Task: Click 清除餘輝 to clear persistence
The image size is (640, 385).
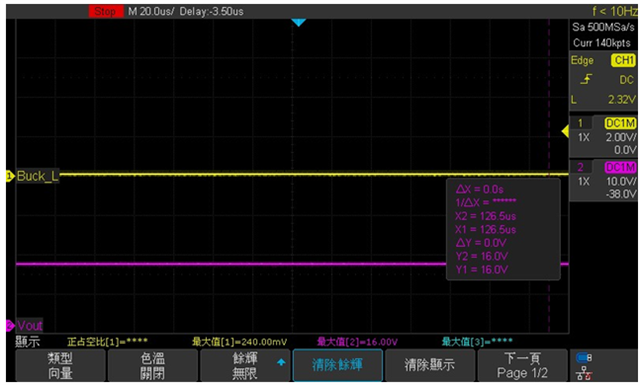Action: [x=338, y=365]
